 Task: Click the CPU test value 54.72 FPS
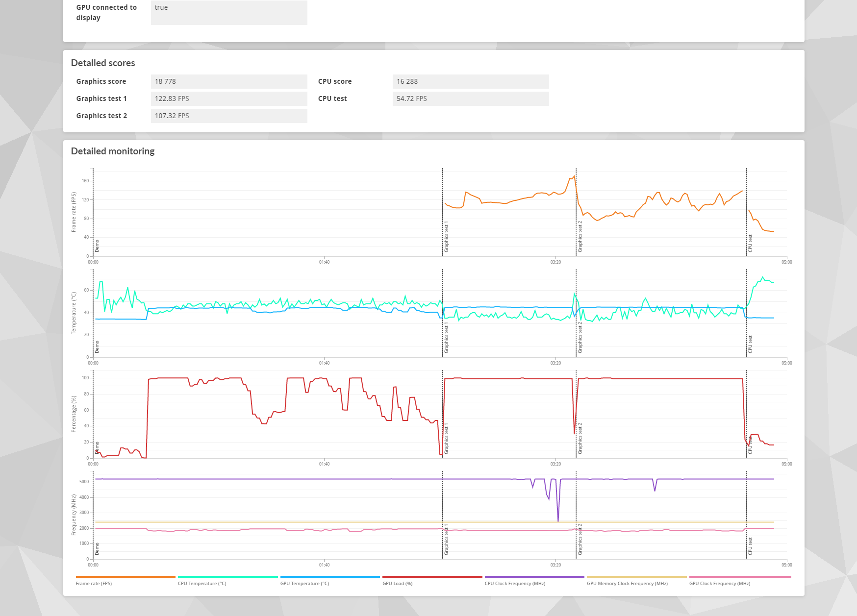(x=471, y=99)
